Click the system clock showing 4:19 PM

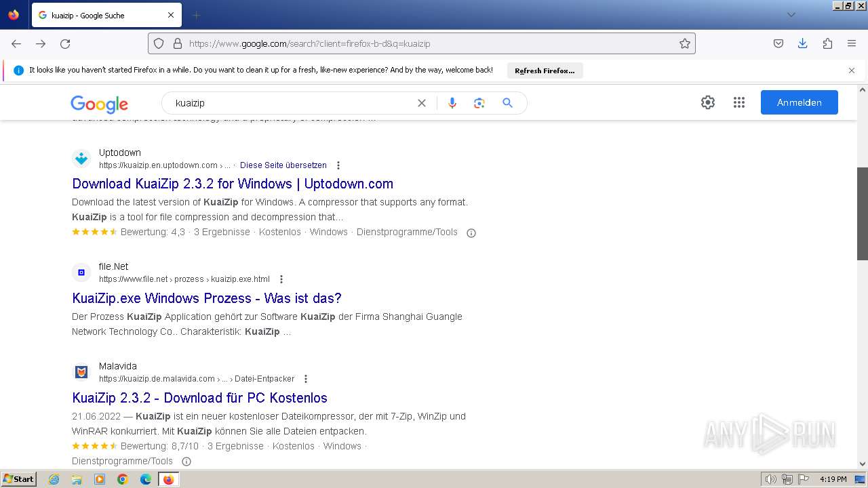pyautogui.click(x=833, y=479)
